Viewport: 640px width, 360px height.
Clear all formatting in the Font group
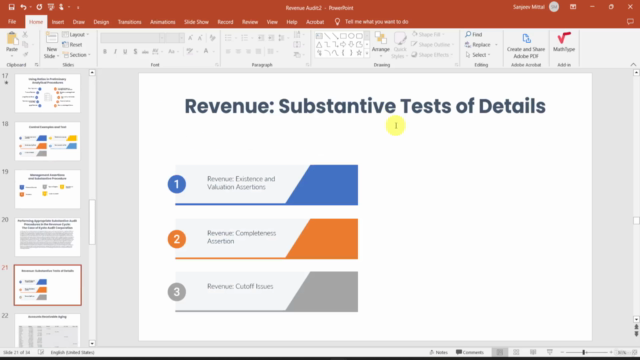click(212, 38)
